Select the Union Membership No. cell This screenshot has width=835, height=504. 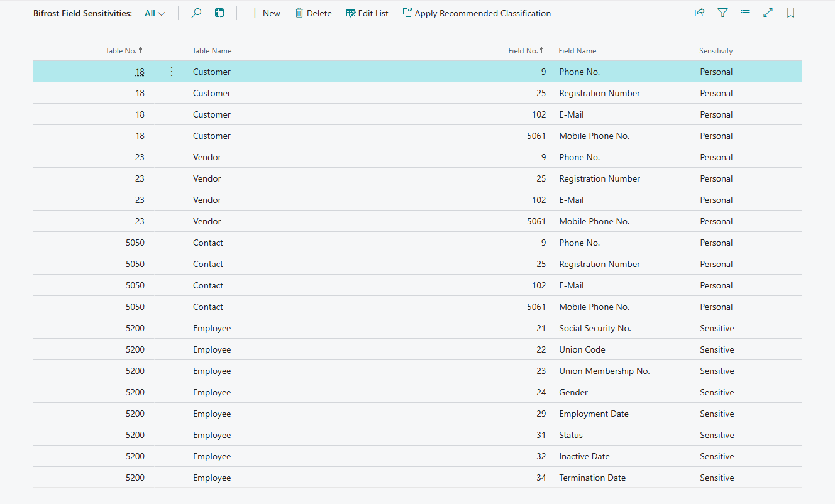coord(604,371)
